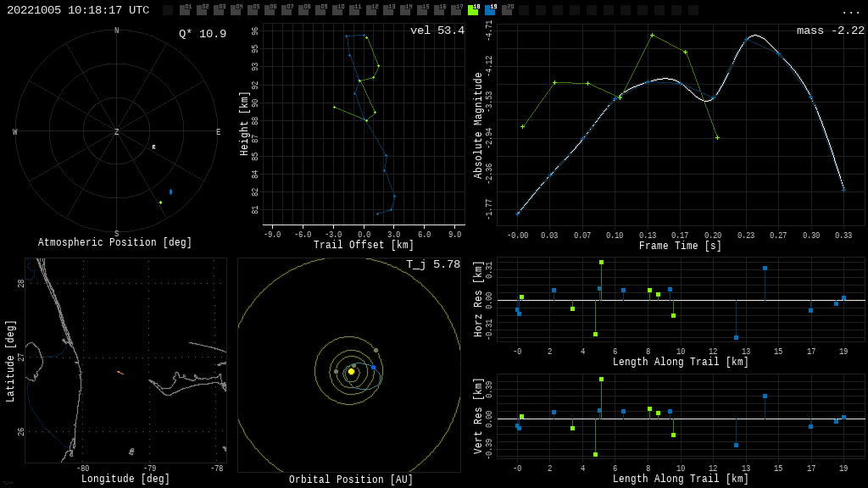Select the green camera 18 indicator

(473, 10)
